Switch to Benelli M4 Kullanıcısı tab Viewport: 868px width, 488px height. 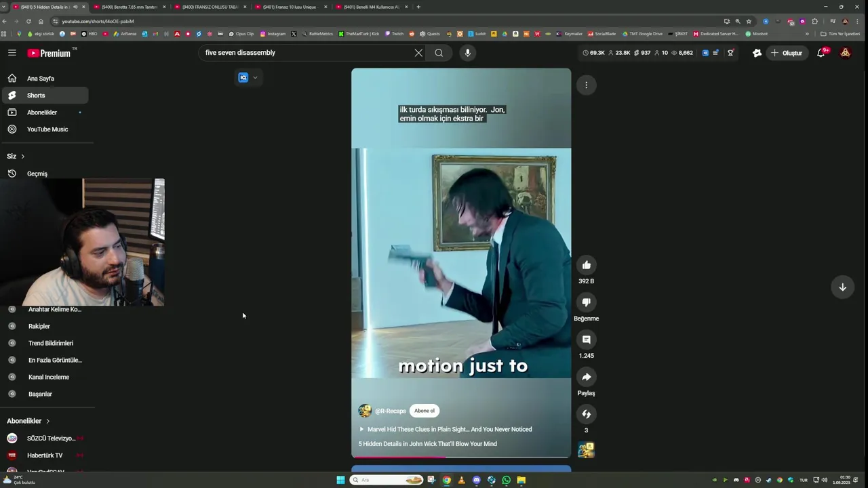point(371,7)
